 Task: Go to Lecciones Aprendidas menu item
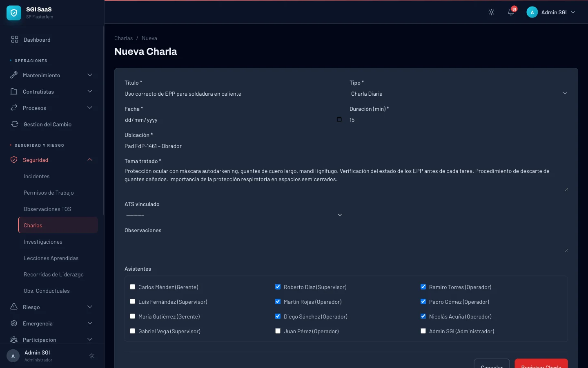(x=51, y=258)
